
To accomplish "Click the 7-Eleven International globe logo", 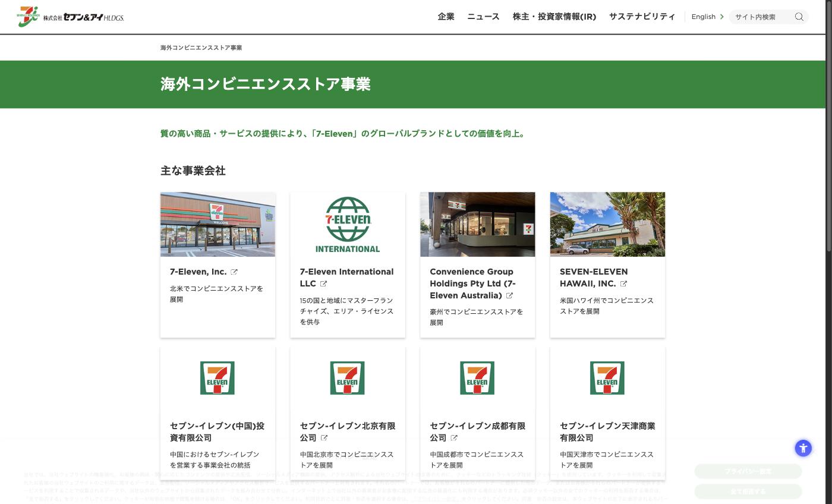I will tap(348, 224).
